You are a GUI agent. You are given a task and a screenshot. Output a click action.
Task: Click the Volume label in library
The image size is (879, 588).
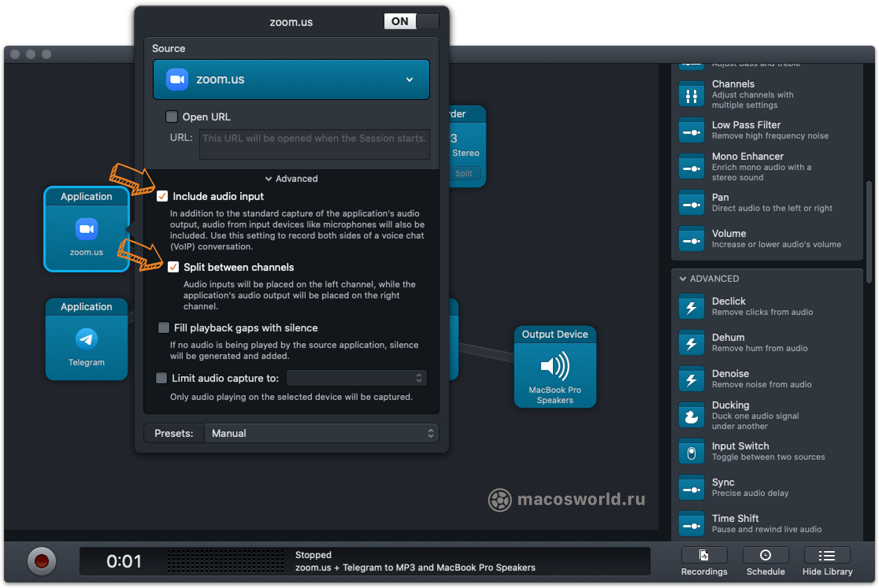[729, 233]
